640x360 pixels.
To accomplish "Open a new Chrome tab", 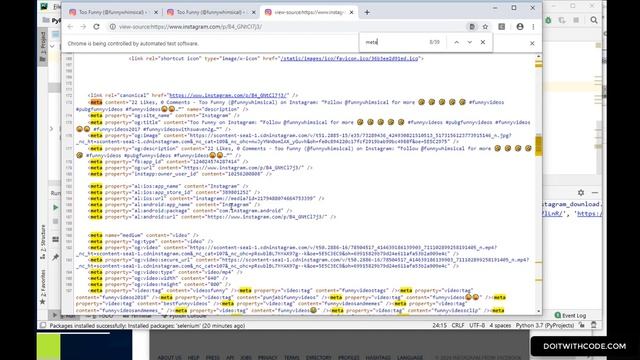I will [x=367, y=12].
